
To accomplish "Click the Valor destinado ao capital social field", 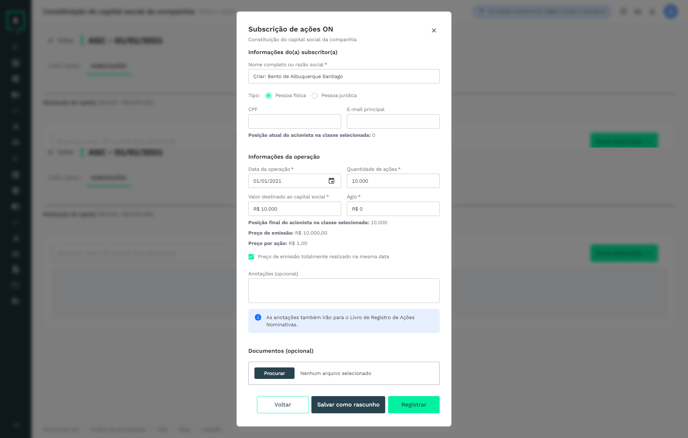I will (294, 209).
